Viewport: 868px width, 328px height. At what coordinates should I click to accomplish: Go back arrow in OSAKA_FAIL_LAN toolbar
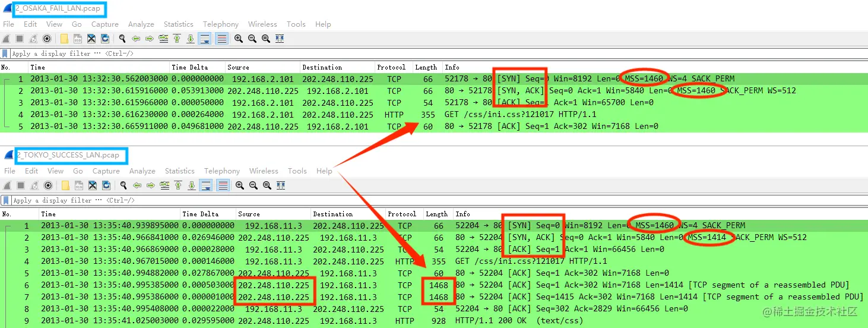coord(136,39)
